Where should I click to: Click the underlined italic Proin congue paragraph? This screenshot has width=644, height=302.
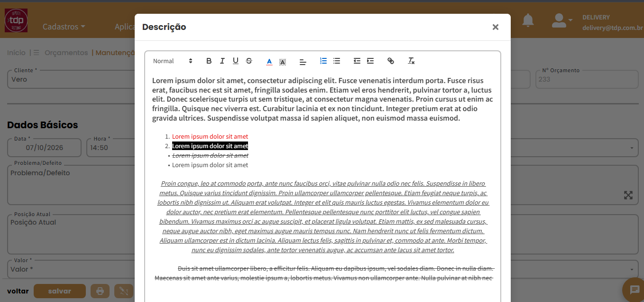322,217
